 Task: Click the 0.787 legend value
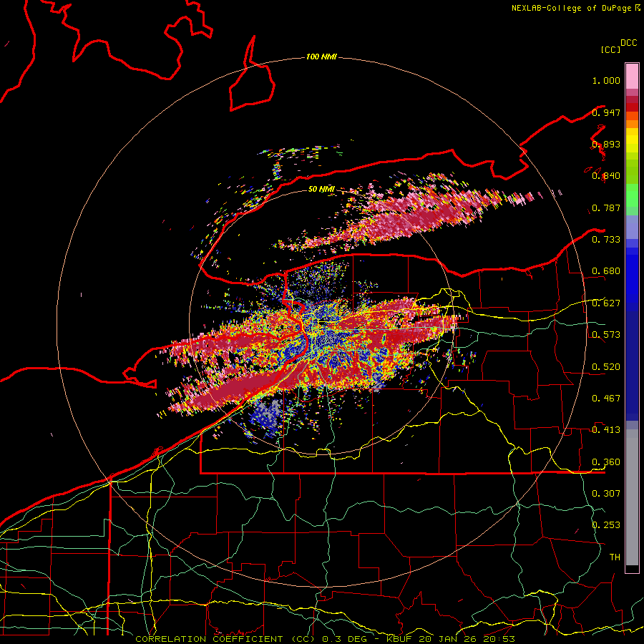click(x=606, y=208)
